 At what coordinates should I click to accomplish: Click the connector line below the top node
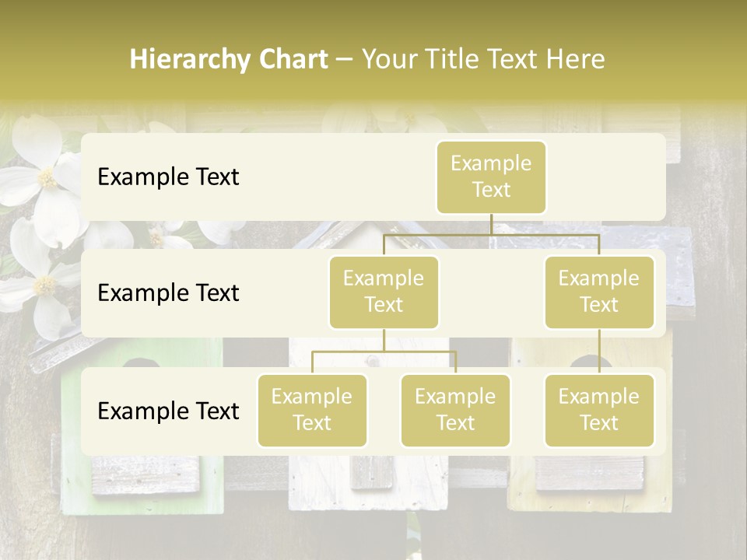click(491, 226)
